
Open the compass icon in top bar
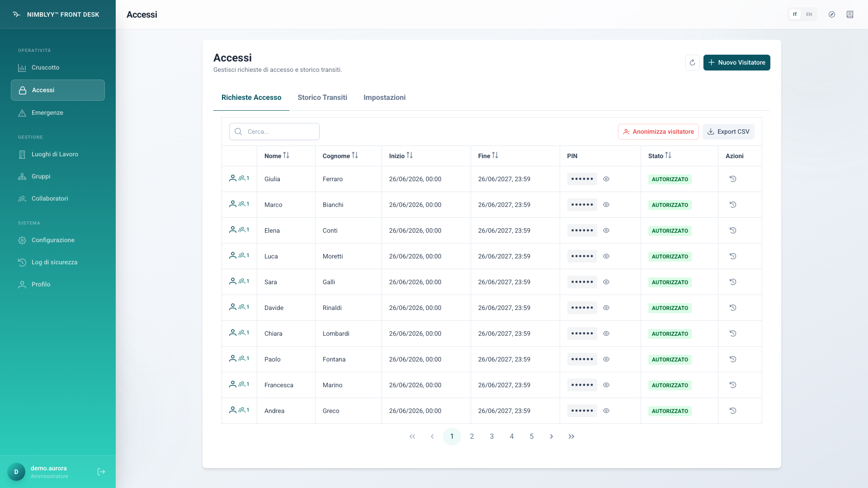[832, 14]
